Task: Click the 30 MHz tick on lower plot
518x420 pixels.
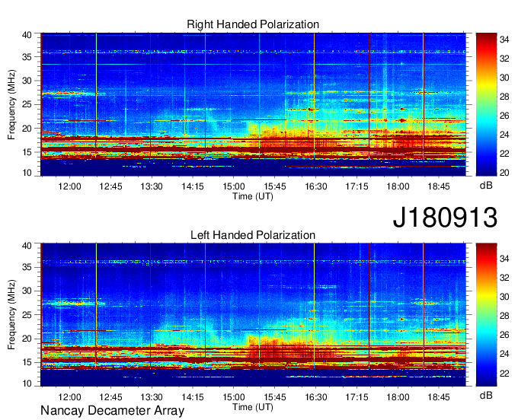Action: coord(27,291)
